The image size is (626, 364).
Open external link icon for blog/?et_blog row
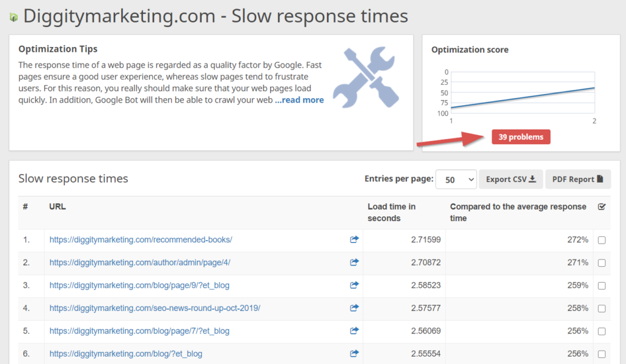click(354, 353)
